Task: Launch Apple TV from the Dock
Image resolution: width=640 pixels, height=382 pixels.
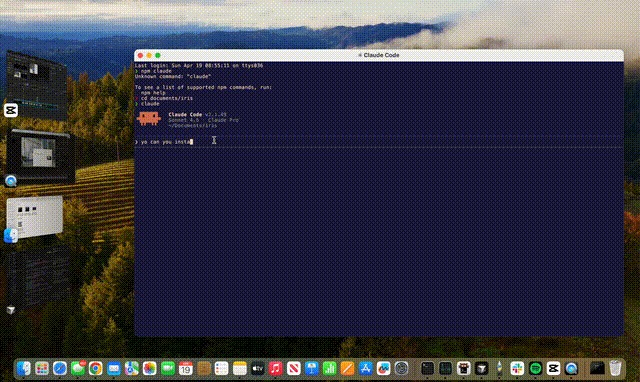Action: pos(258,369)
